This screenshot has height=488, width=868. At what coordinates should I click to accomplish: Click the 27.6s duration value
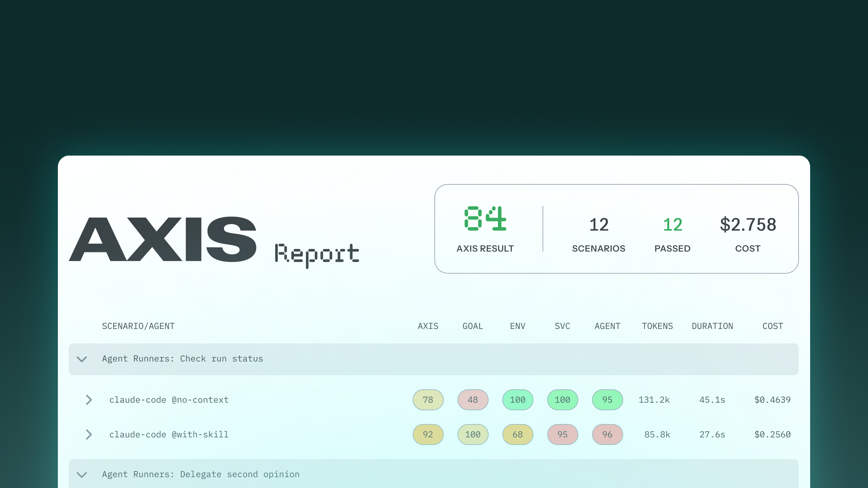tap(712, 435)
